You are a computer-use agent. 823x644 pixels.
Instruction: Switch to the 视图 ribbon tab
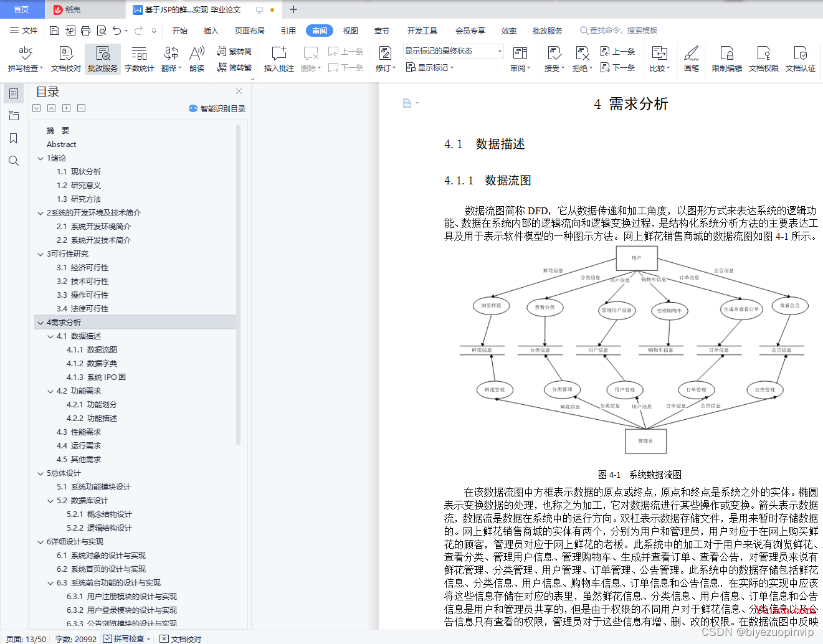tap(351, 31)
